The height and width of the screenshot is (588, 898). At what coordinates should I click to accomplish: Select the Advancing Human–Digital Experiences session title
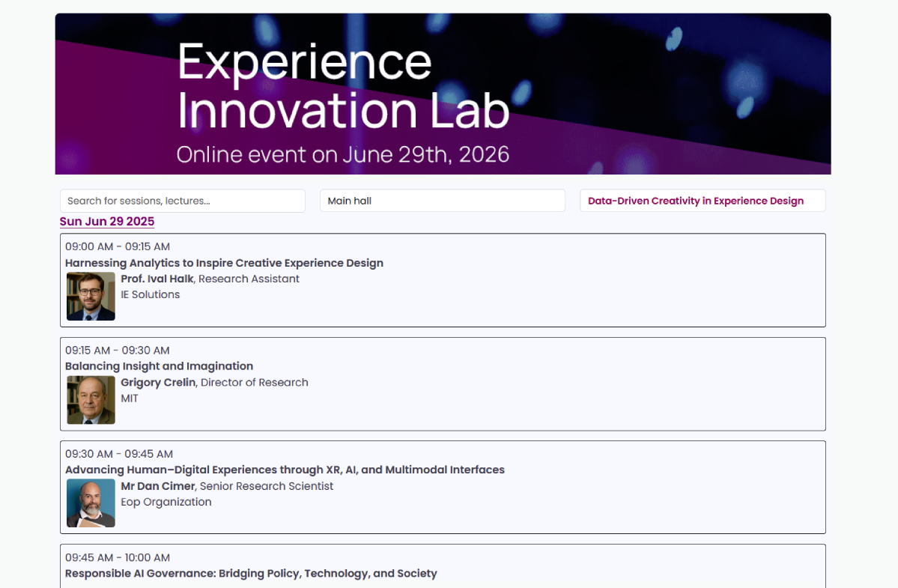pos(285,470)
